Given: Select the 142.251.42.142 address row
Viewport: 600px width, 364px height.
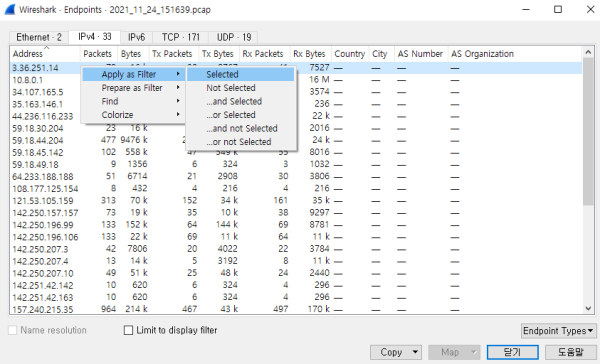Looking at the screenshot, I should pyautogui.click(x=296, y=285).
